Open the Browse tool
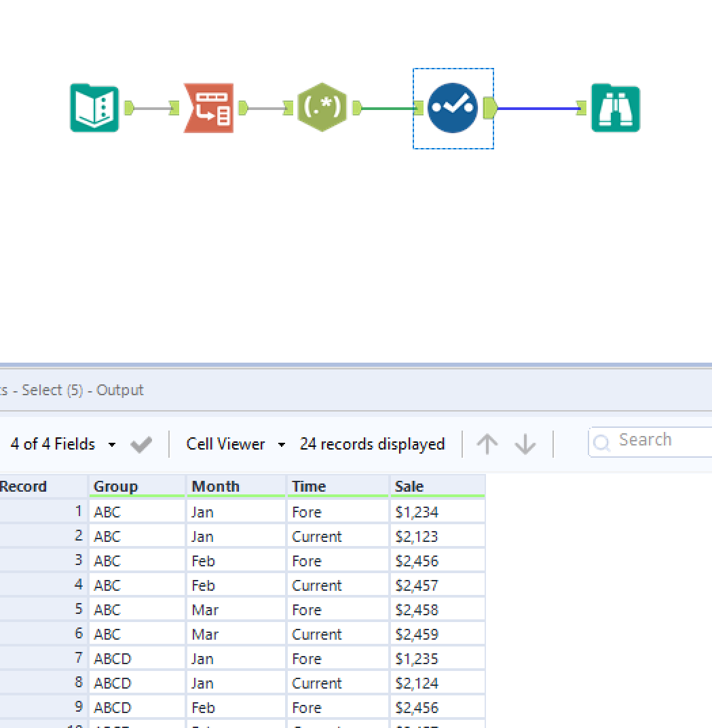 click(x=616, y=107)
